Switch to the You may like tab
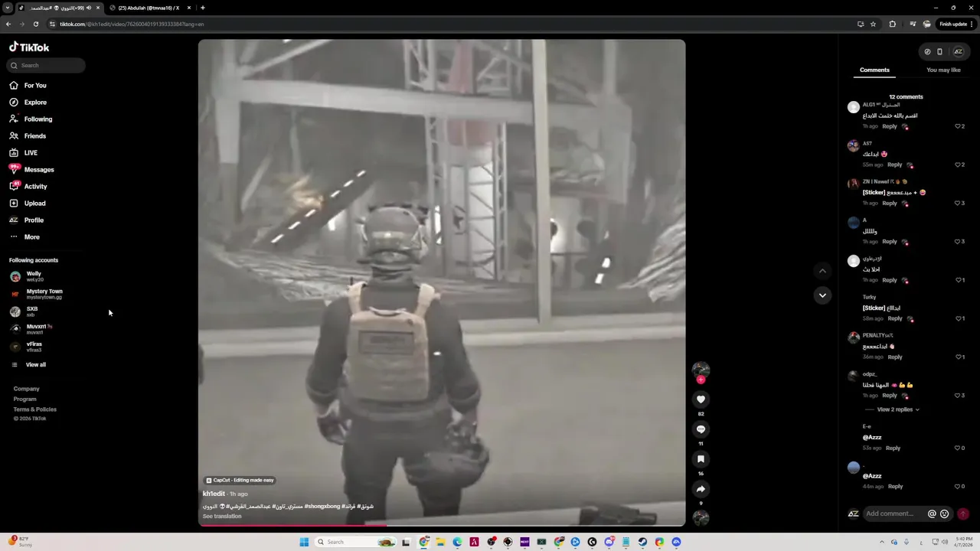 (943, 70)
